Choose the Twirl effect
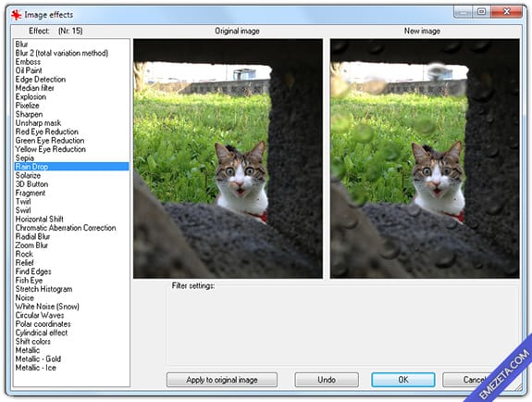The height and width of the screenshot is (402, 532). (x=23, y=202)
